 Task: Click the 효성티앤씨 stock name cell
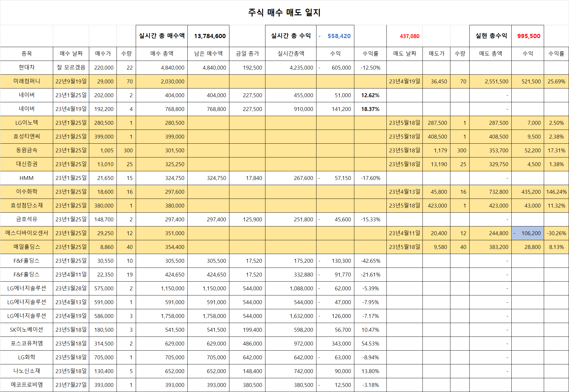pos(26,136)
